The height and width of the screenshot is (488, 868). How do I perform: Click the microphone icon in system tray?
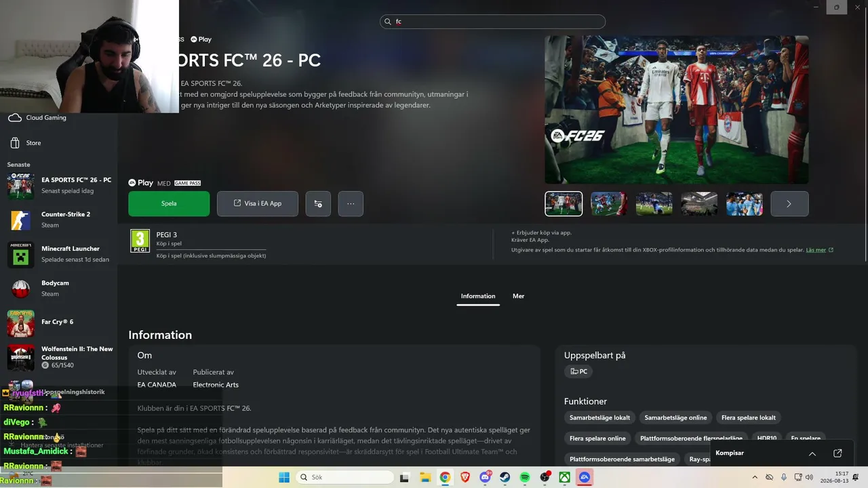pyautogui.click(x=784, y=477)
